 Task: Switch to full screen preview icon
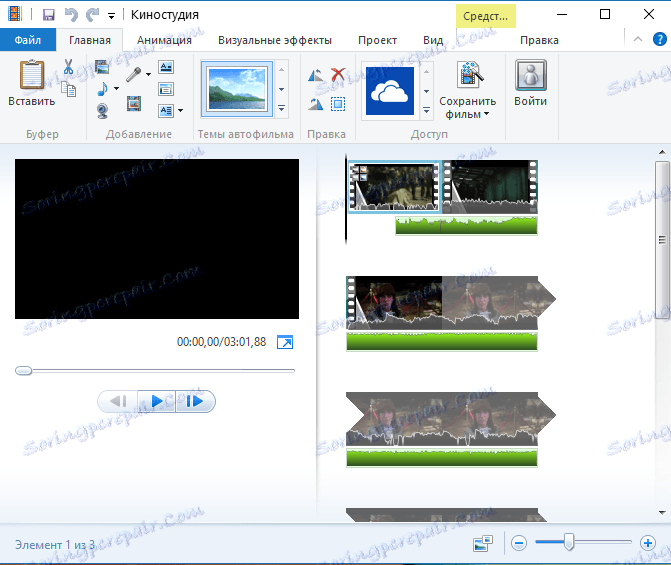pos(285,342)
